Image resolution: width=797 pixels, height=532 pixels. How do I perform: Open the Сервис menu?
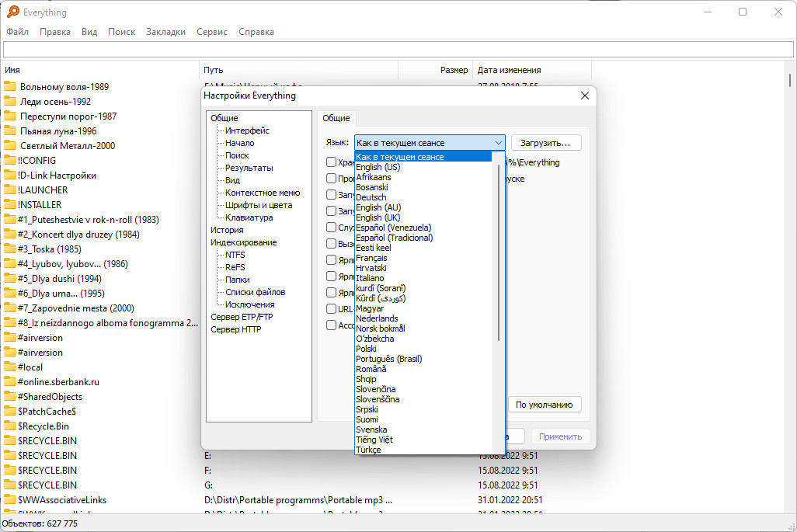point(212,32)
